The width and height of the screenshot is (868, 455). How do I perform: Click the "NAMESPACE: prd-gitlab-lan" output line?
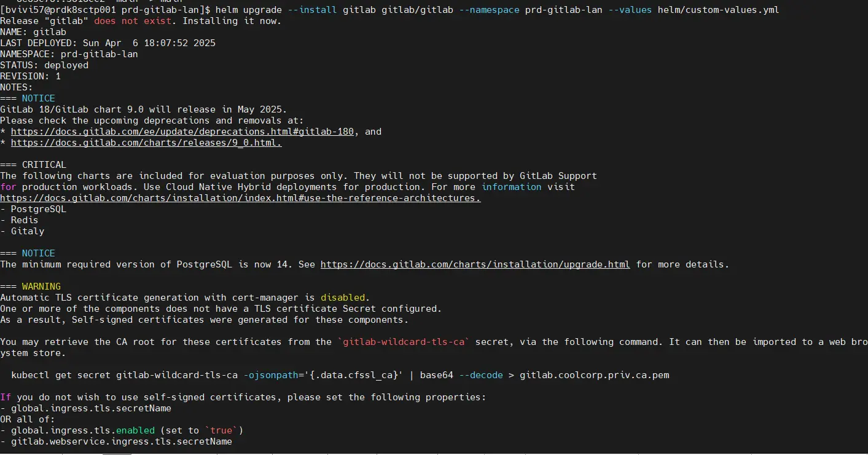point(69,54)
